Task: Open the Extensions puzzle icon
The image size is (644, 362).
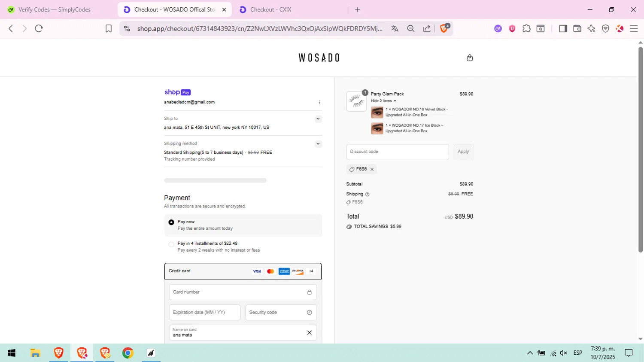Action: pyautogui.click(x=526, y=28)
